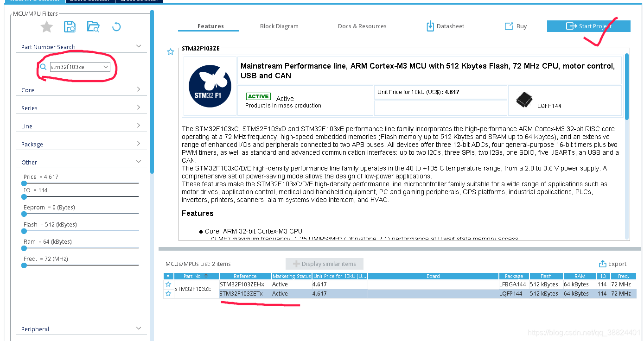Adjust the Eeprom slider handle
Screen dimensions: 644x341
tap(24, 214)
